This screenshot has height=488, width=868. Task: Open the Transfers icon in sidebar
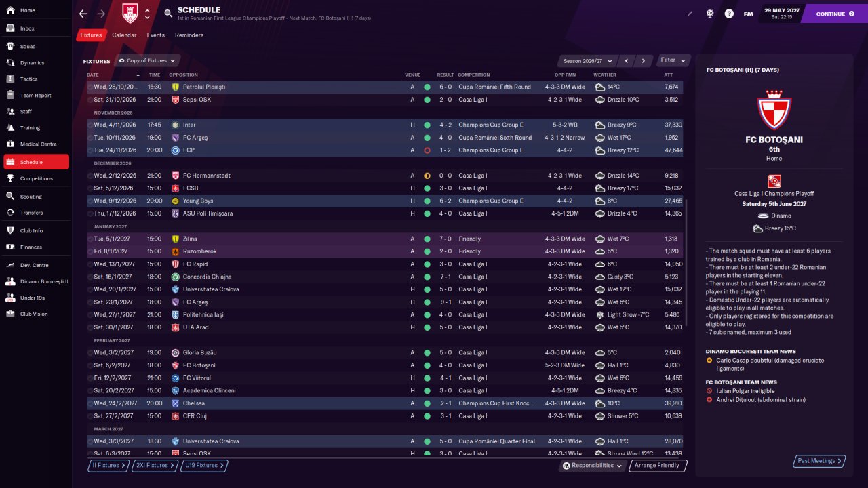point(11,213)
